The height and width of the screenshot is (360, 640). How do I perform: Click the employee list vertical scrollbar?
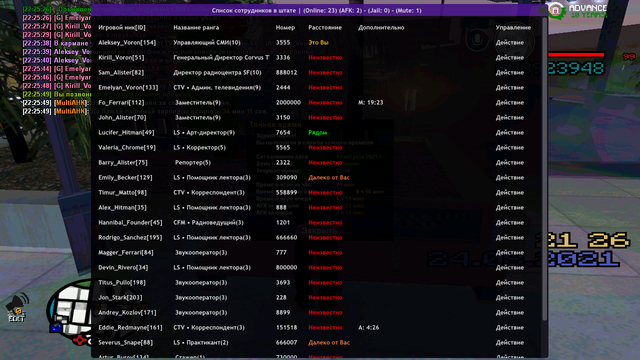(x=545, y=169)
